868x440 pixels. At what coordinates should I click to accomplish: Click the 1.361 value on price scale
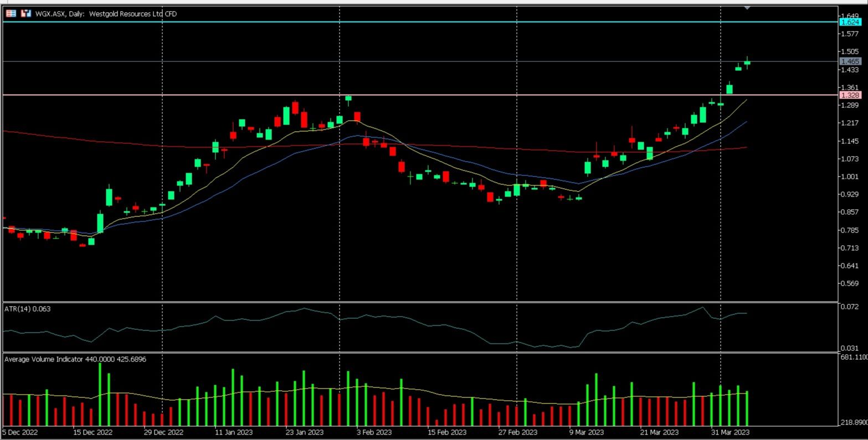pos(850,87)
